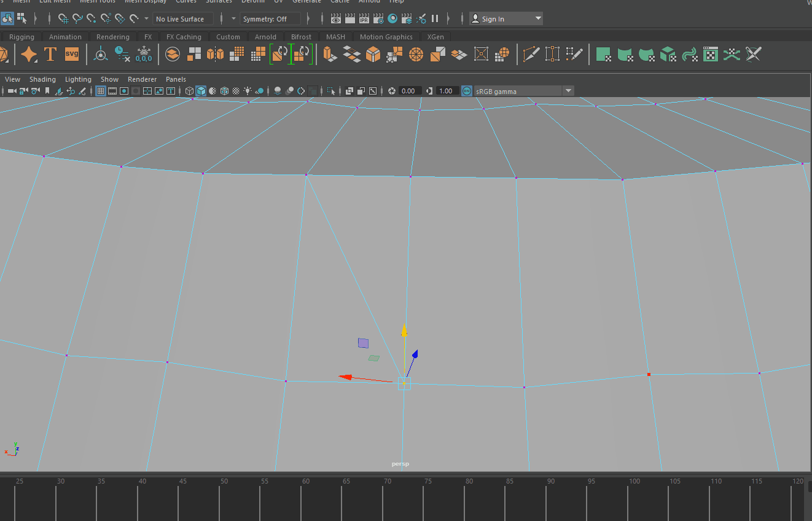Expand the collapsed status line section before Sign In
812x521 pixels.
point(450,19)
